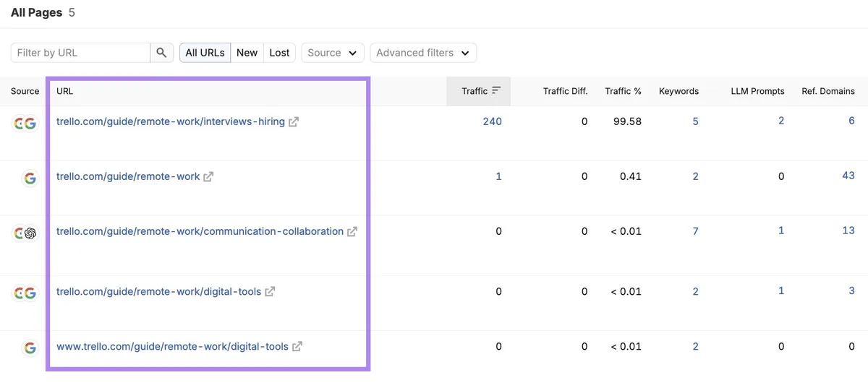The image size is (868, 383).
Task: Click ref. domains value 3 for digital-tools
Action: (x=852, y=291)
